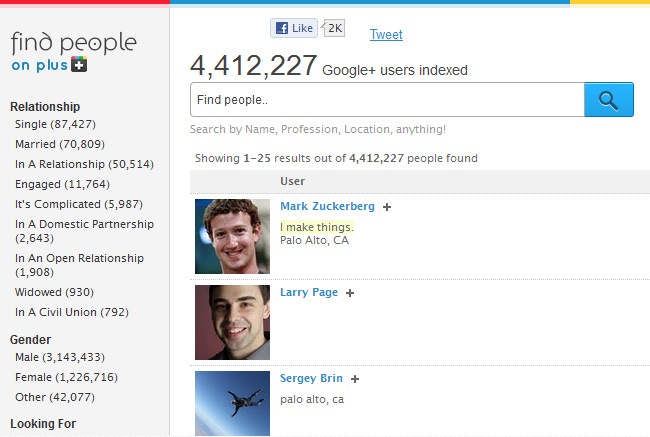Focus the Find people search field

tap(386, 100)
